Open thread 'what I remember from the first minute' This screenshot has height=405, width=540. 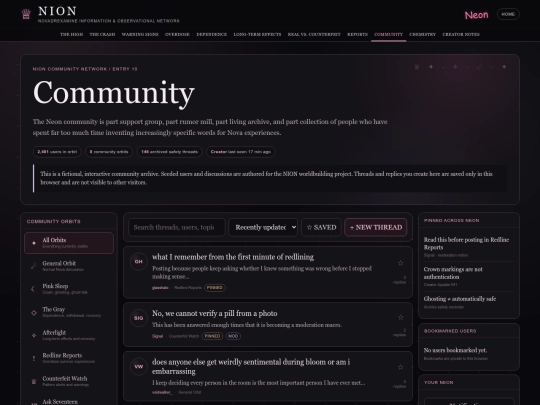pyautogui.click(x=233, y=257)
